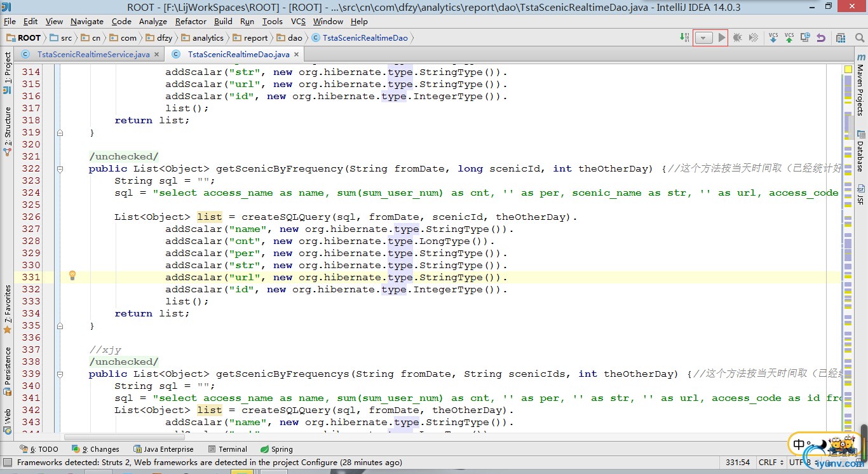Click ROOT in navigation breadcrumb

coord(24,37)
